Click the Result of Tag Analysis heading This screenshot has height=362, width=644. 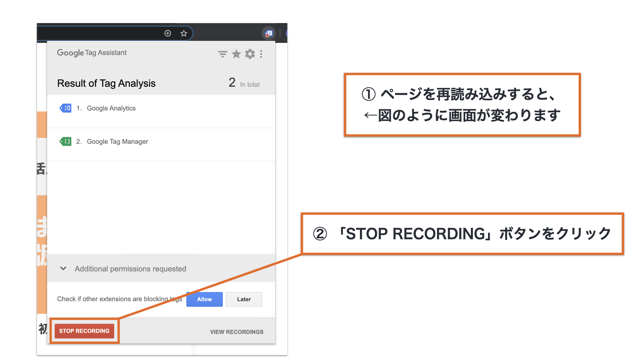click(106, 83)
